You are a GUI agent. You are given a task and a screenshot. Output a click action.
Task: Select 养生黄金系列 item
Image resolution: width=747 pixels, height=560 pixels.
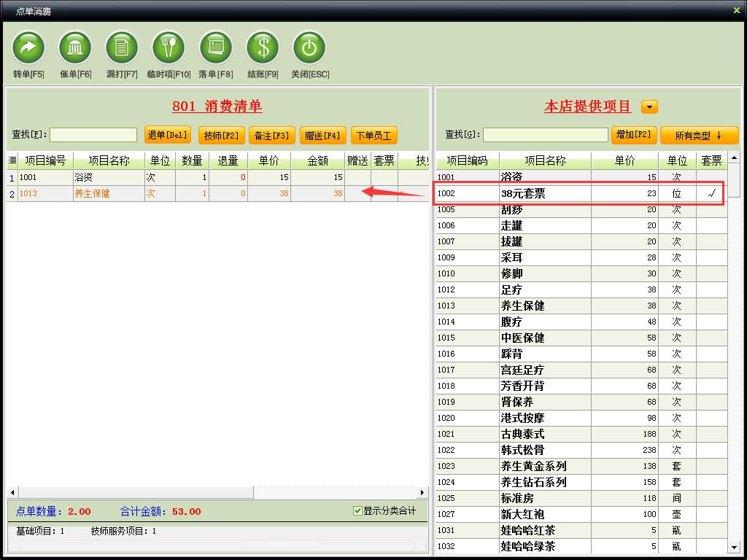click(581, 466)
